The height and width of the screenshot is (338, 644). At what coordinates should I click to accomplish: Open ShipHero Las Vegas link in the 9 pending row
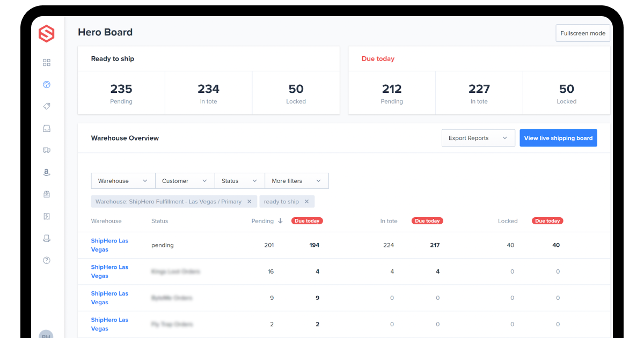(x=109, y=298)
